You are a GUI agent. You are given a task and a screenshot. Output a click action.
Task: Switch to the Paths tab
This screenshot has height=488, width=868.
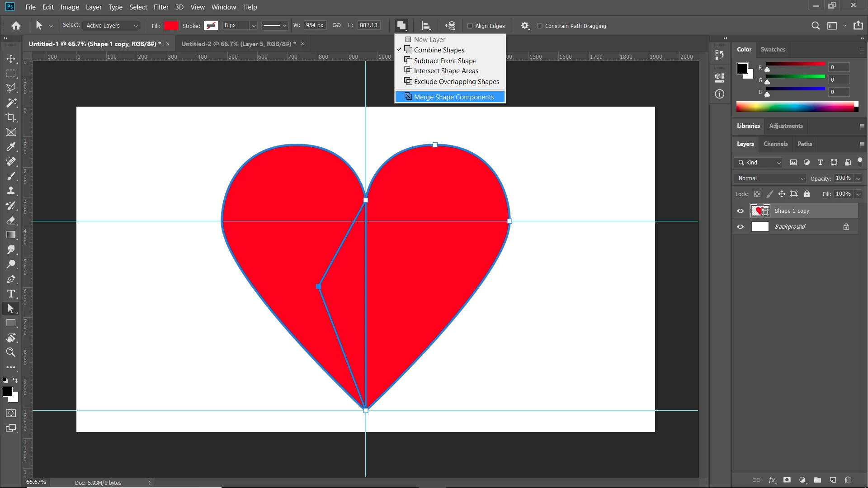[x=804, y=144]
